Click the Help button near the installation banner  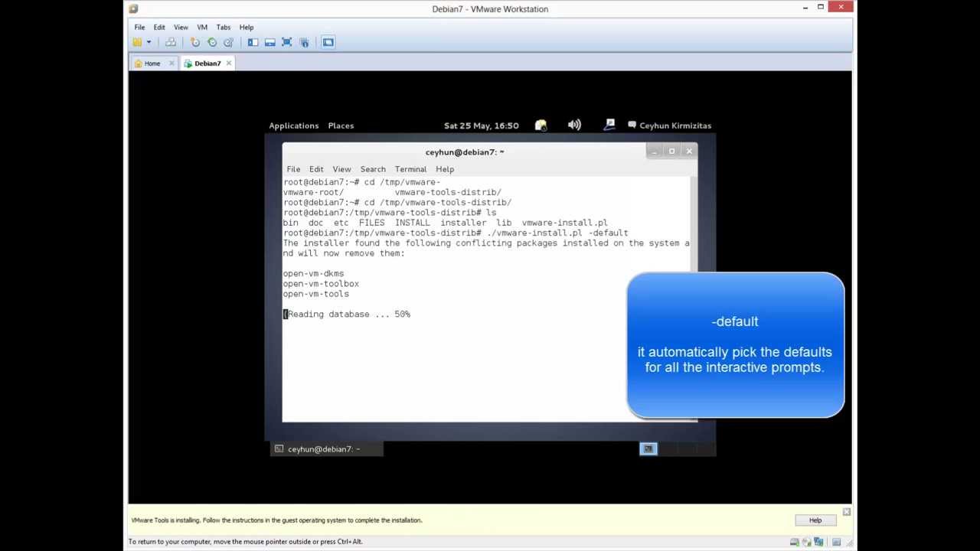(x=815, y=520)
